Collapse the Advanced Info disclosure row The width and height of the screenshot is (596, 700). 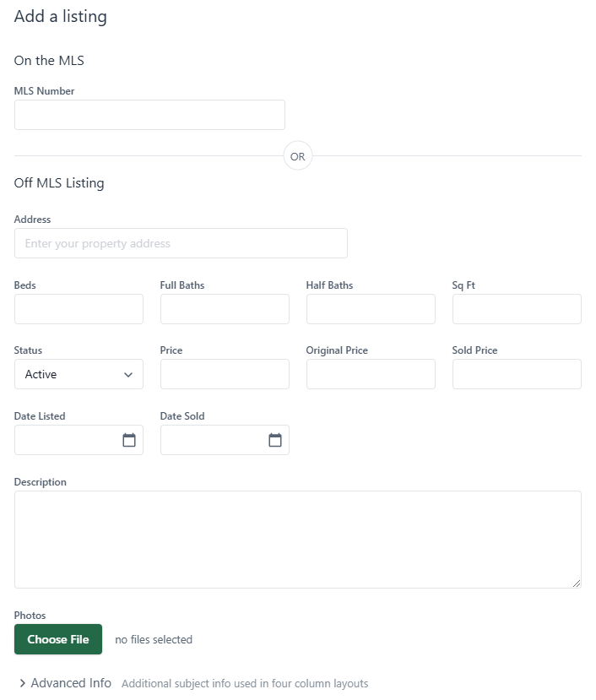click(x=63, y=683)
